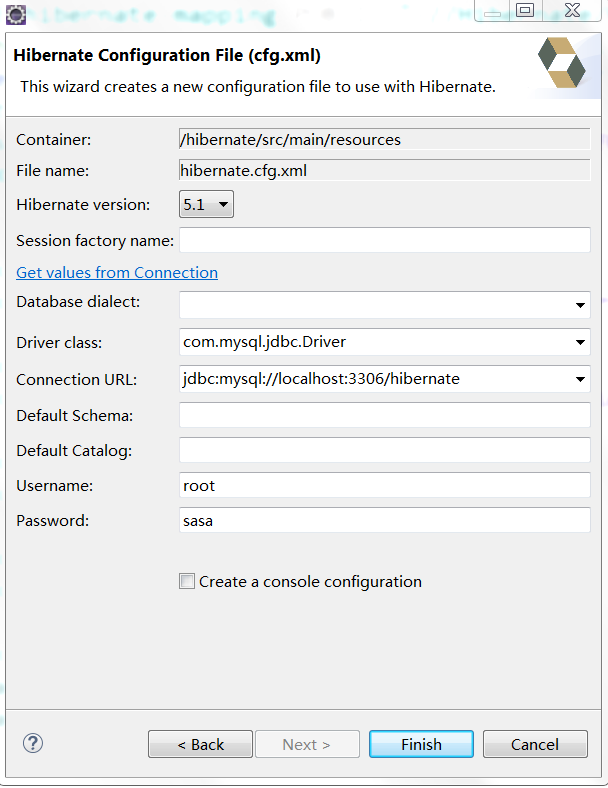Click the Hibernate Configuration File title text
The width and height of the screenshot is (608, 788).
[167, 55]
